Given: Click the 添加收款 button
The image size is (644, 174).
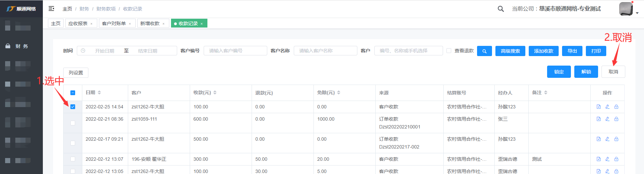Looking at the screenshot, I should point(543,51).
